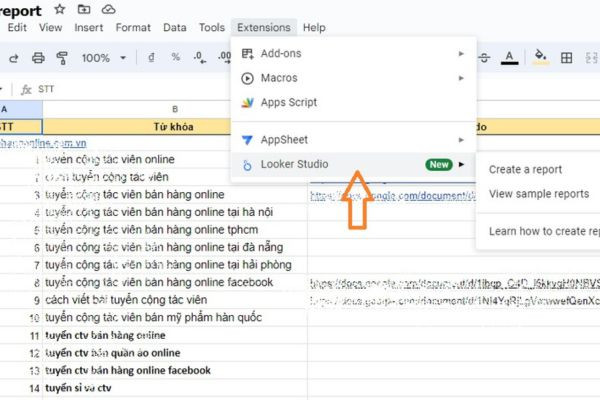
Task: Open Learn how to create reports
Action: coord(544,231)
